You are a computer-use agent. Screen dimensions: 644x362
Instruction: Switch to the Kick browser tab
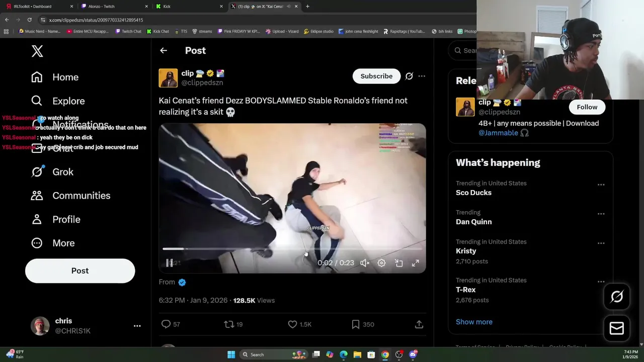pos(189,7)
